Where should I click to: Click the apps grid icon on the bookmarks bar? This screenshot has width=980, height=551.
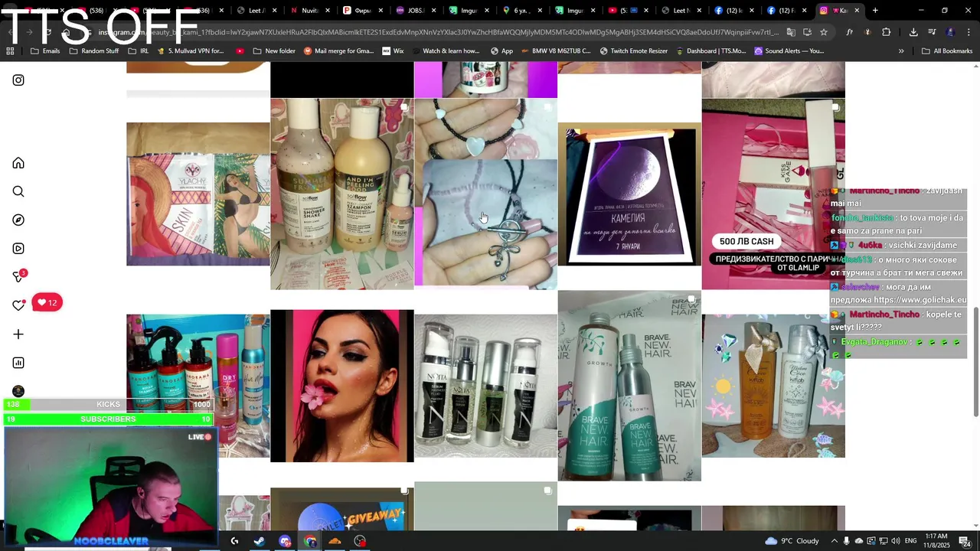pos(10,51)
